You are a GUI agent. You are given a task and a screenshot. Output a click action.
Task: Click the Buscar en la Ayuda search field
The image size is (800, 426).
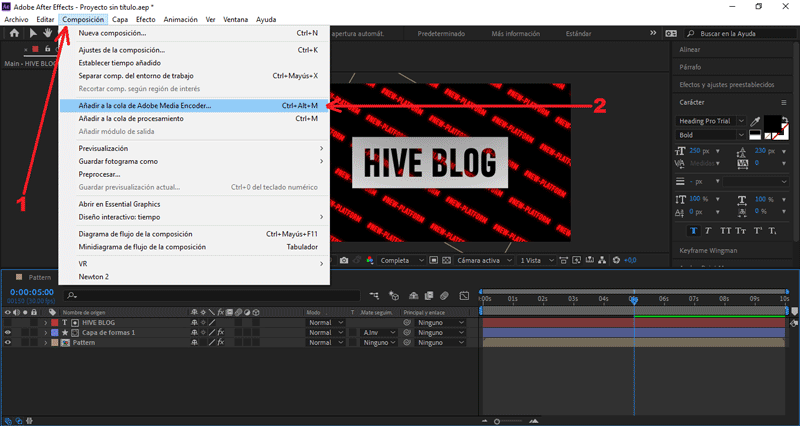740,33
